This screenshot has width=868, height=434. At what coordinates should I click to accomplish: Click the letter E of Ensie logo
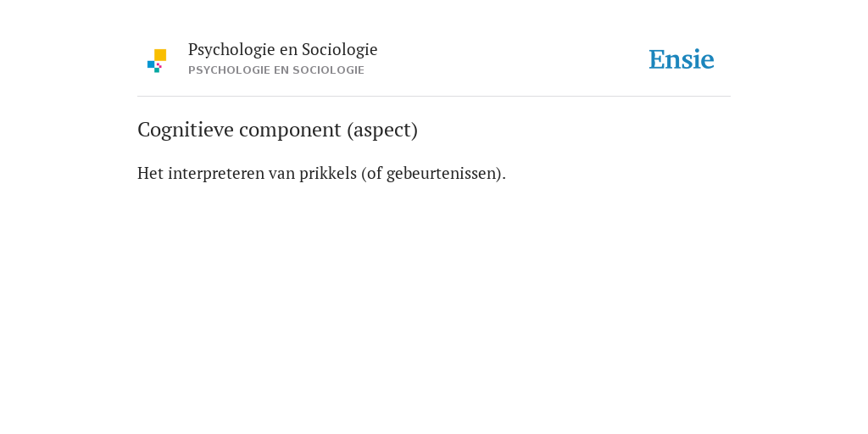point(657,59)
